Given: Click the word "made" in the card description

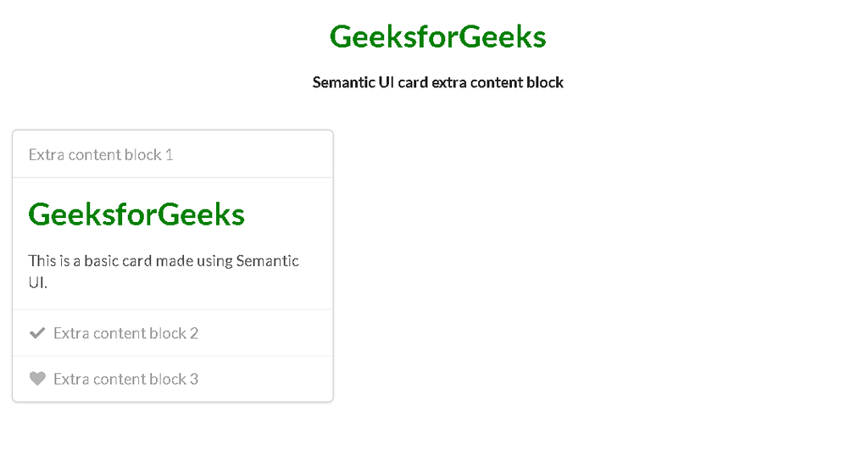Looking at the screenshot, I should click(173, 260).
